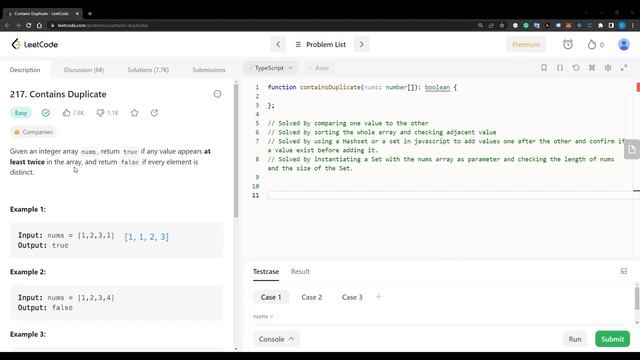This screenshot has width=640, height=360.
Task: Expand the Console panel
Action: pos(276,339)
